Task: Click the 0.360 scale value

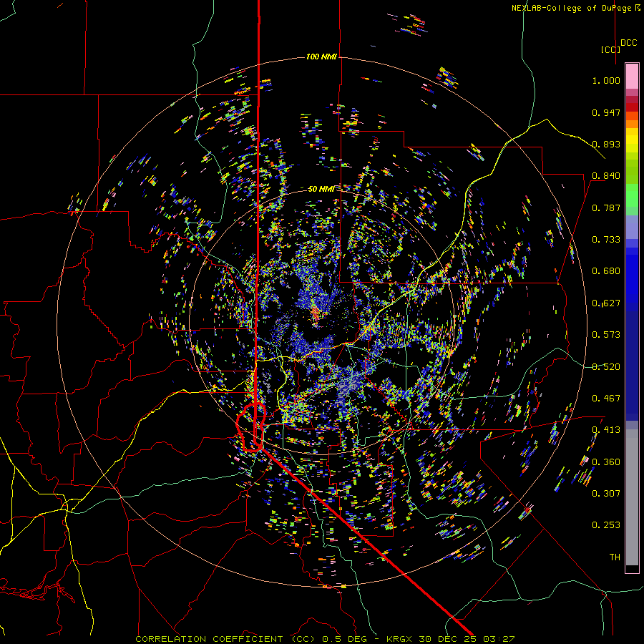Action: coord(606,462)
